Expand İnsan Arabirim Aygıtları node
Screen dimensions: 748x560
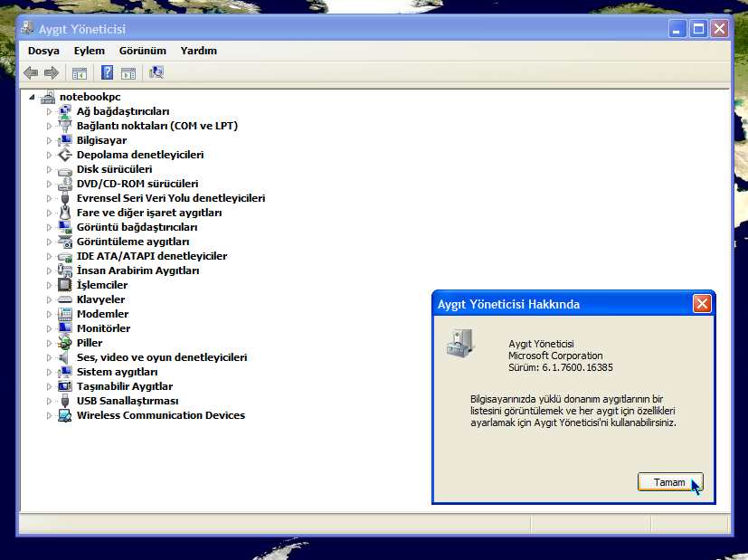click(x=49, y=271)
